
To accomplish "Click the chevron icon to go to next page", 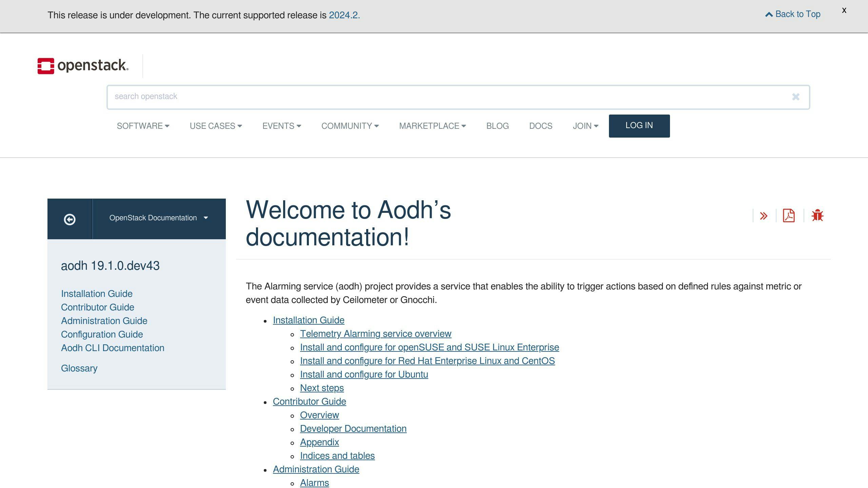I will 764,216.
